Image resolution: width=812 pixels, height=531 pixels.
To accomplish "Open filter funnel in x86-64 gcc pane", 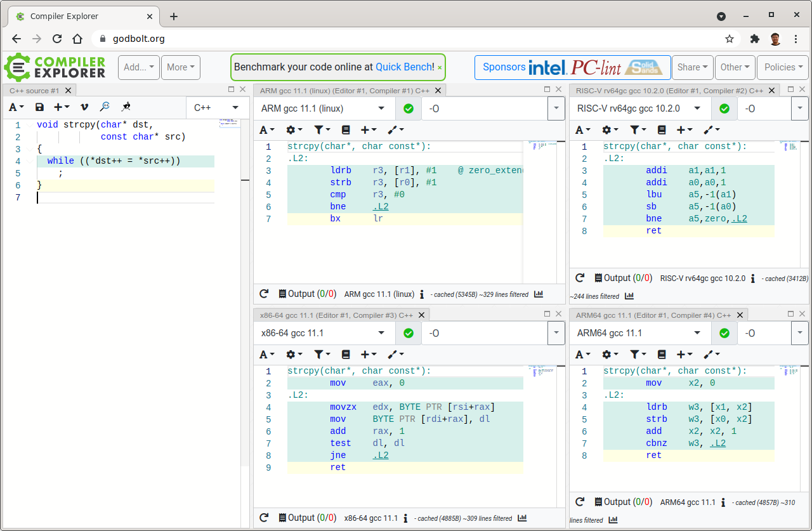I will click(x=322, y=355).
